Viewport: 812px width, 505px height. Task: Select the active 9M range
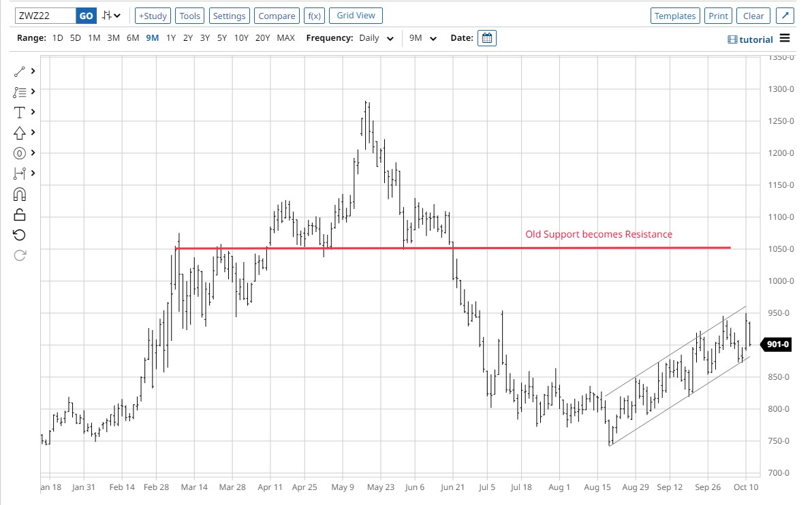[153, 37]
